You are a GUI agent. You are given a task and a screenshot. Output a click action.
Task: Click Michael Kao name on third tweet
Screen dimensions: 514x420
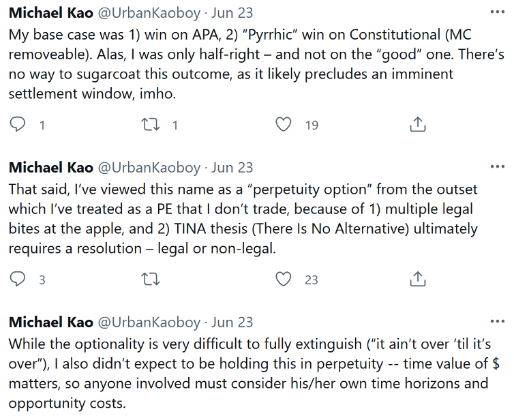[x=50, y=322]
